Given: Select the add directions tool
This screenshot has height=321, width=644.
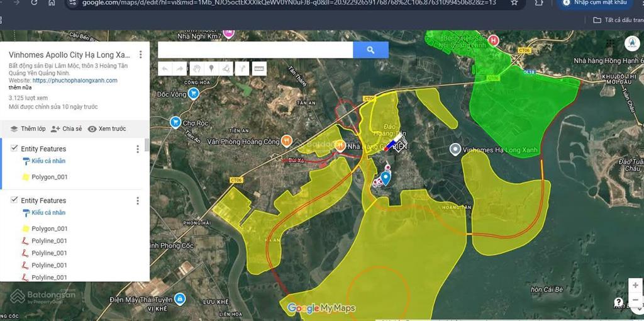Looking at the screenshot, I should (x=241, y=69).
